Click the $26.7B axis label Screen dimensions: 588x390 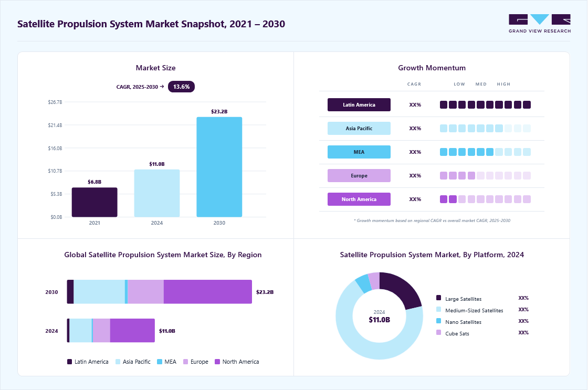coord(55,102)
